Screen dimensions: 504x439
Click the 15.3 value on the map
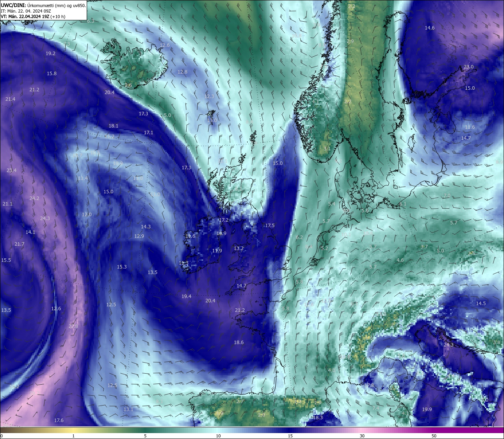[x=122, y=267]
